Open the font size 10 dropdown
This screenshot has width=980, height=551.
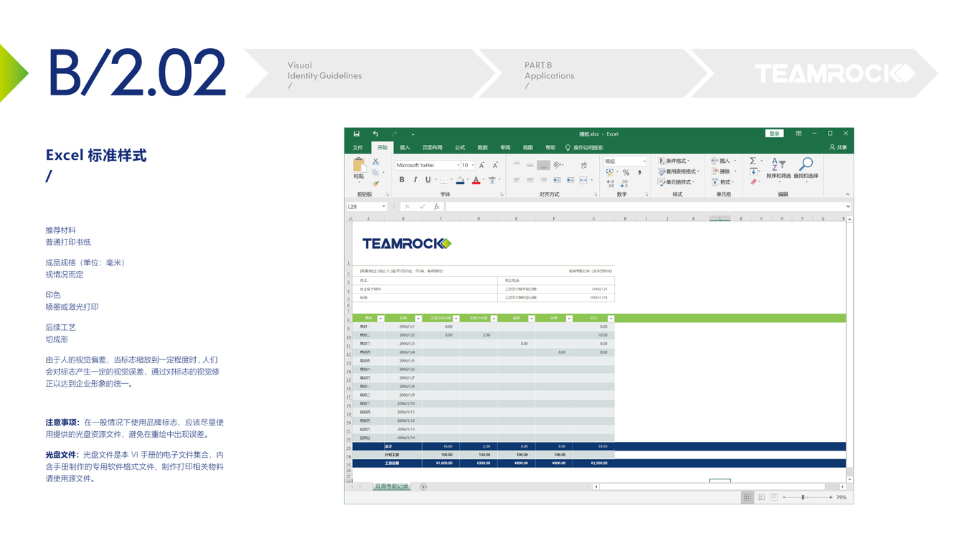pyautogui.click(x=473, y=165)
